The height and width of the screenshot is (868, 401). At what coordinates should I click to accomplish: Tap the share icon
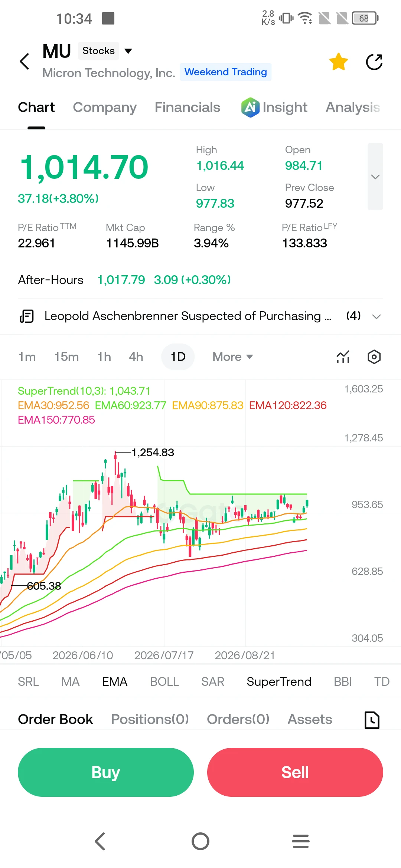374,62
